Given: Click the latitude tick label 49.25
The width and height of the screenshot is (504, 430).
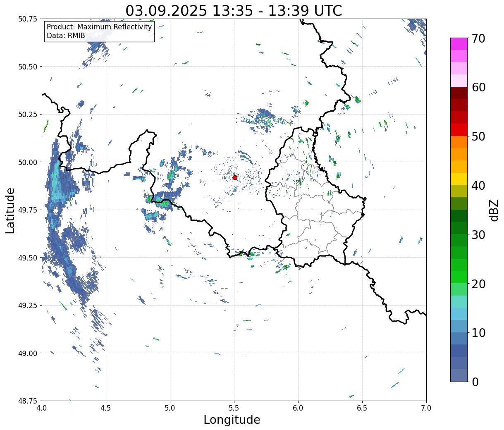Looking at the screenshot, I should pyautogui.click(x=27, y=306).
